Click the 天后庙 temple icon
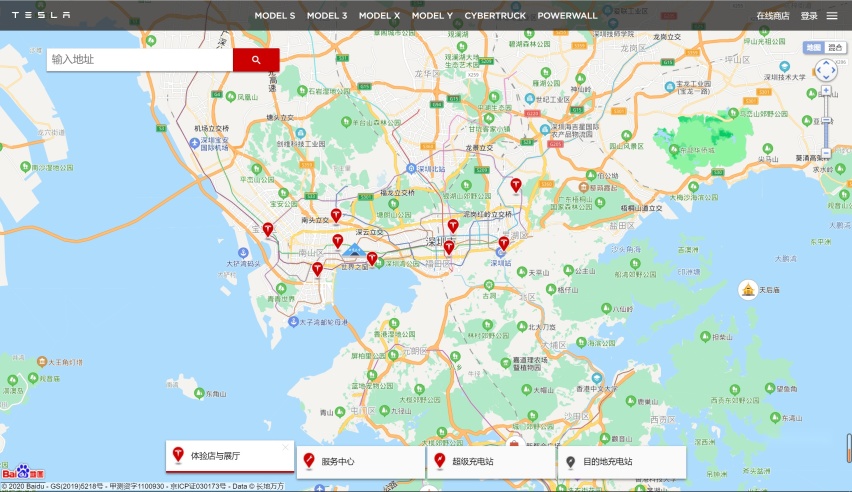 pos(748,290)
